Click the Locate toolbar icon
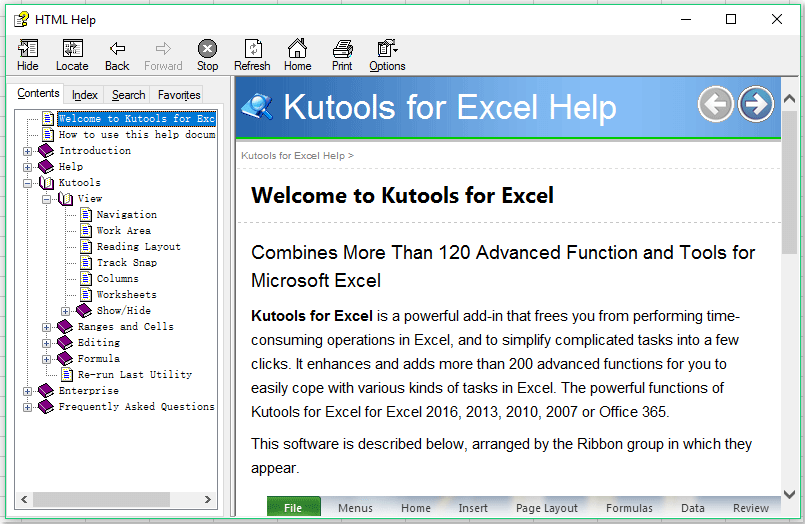Screen dimensions: 805x524 72,50
